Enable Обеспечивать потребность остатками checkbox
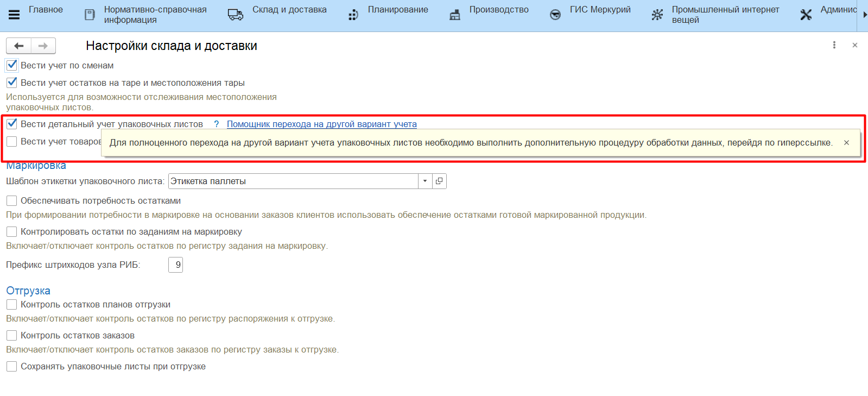 12,201
